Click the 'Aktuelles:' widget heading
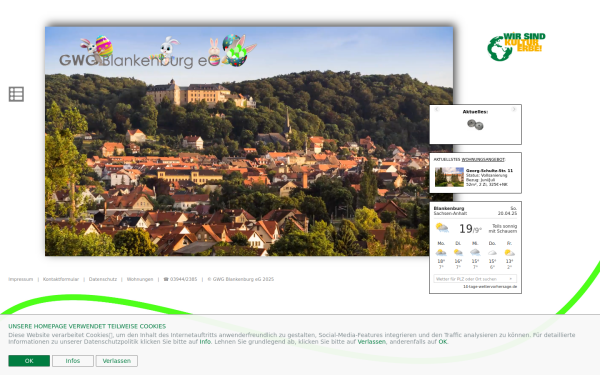 tap(475, 112)
